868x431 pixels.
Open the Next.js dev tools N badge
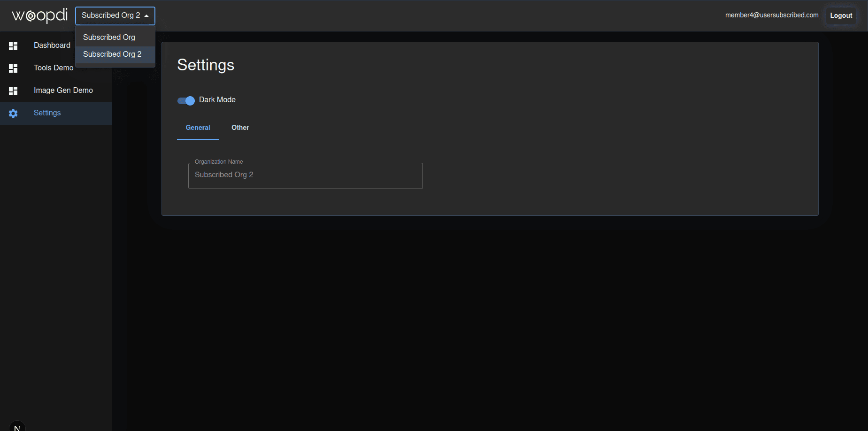click(x=17, y=427)
